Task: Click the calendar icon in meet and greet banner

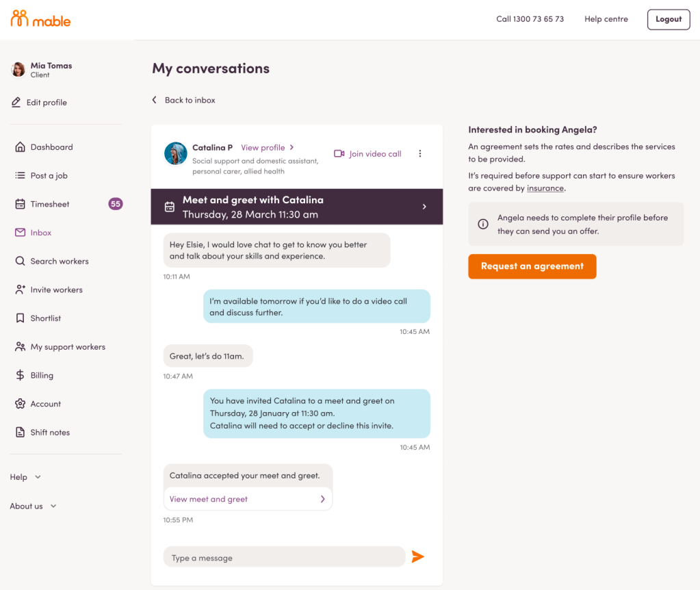Action: click(x=170, y=207)
